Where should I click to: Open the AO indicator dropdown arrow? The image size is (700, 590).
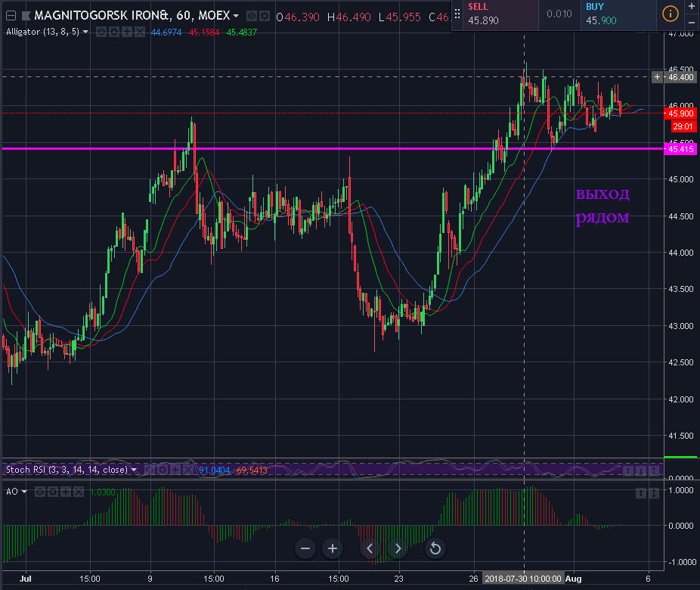pos(24,492)
